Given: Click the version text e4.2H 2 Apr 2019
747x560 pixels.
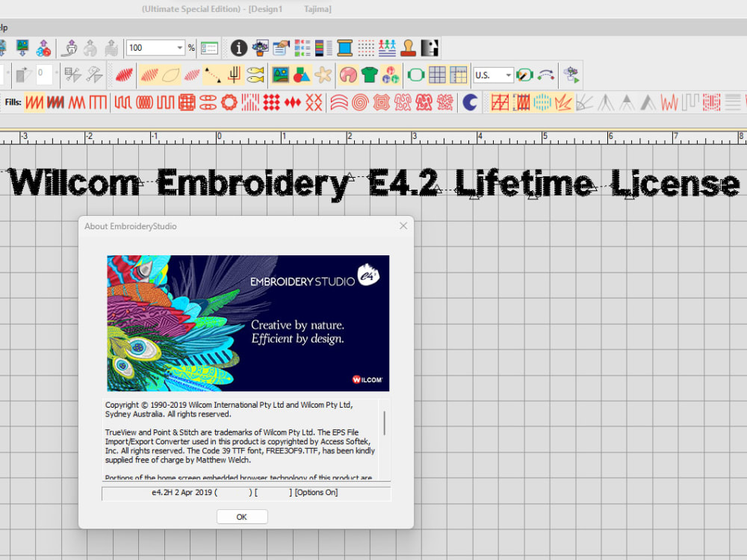Looking at the screenshot, I should click(x=182, y=492).
